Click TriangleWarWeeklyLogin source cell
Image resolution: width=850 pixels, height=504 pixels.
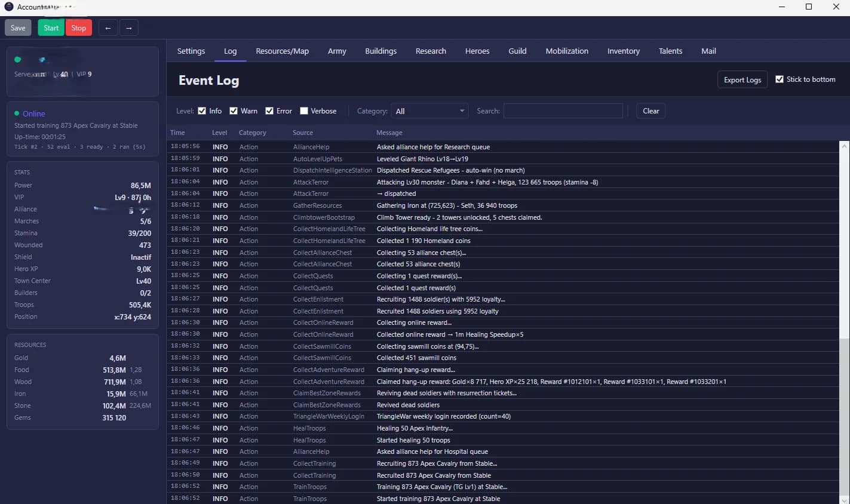[x=329, y=416]
